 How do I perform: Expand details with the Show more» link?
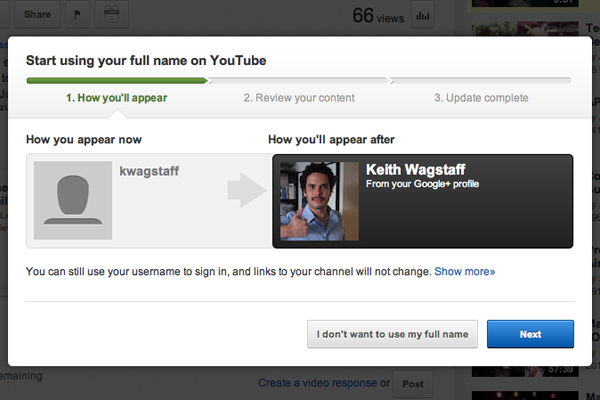[x=464, y=271]
